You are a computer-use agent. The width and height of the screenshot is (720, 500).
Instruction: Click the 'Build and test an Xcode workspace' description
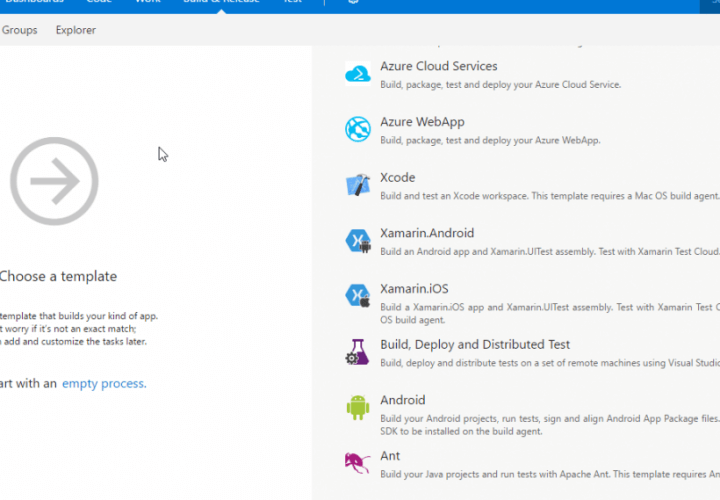(550, 196)
